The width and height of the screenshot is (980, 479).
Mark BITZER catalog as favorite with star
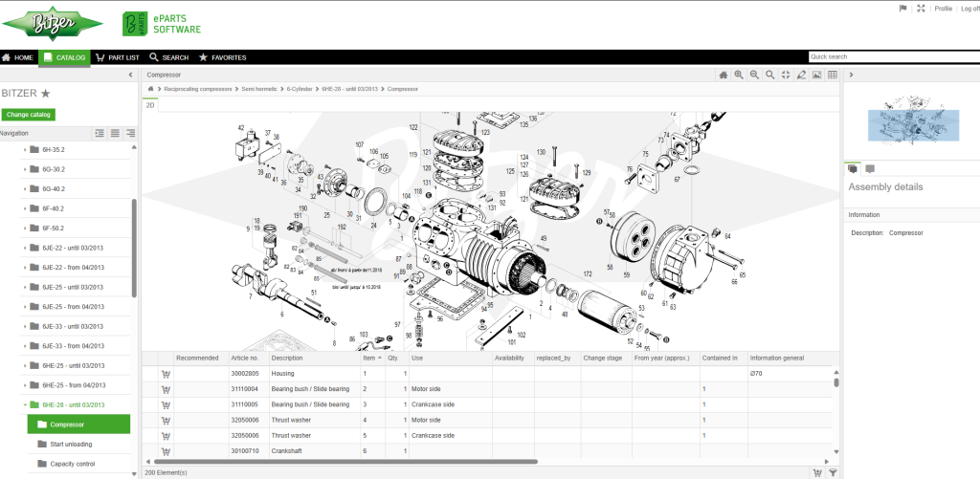pos(45,94)
